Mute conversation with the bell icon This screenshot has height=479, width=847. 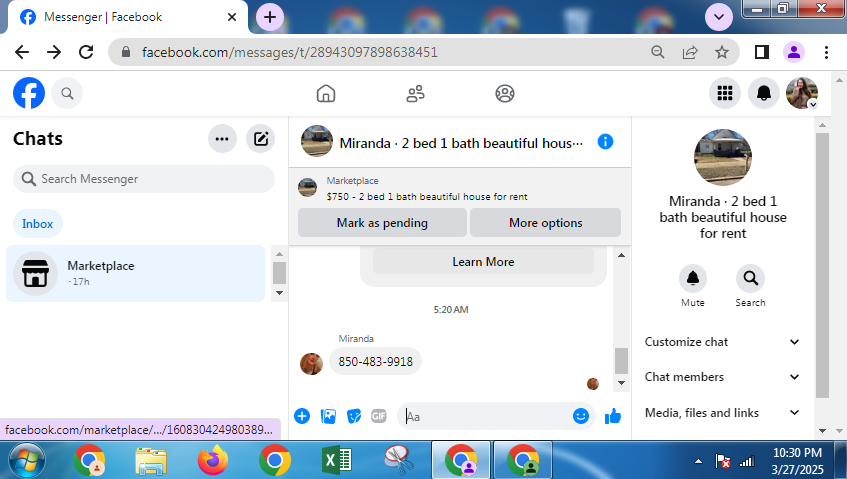pyautogui.click(x=693, y=278)
